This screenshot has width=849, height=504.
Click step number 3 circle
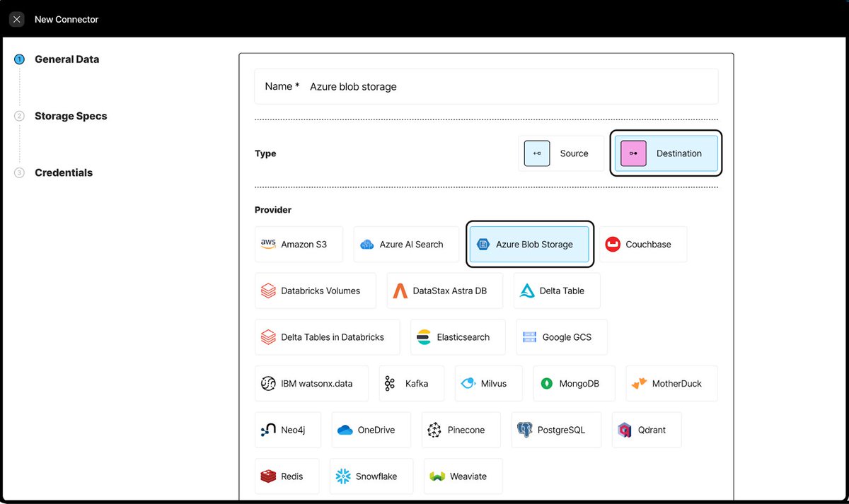point(20,172)
